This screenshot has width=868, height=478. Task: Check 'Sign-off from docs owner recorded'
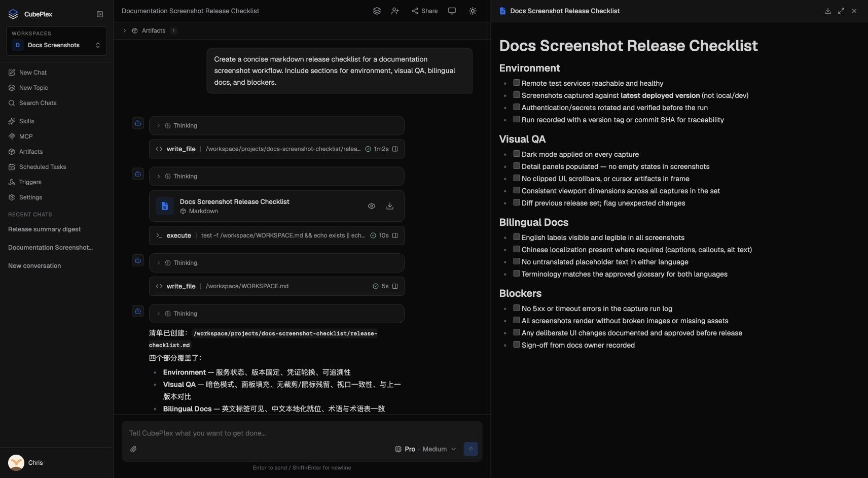pos(517,345)
